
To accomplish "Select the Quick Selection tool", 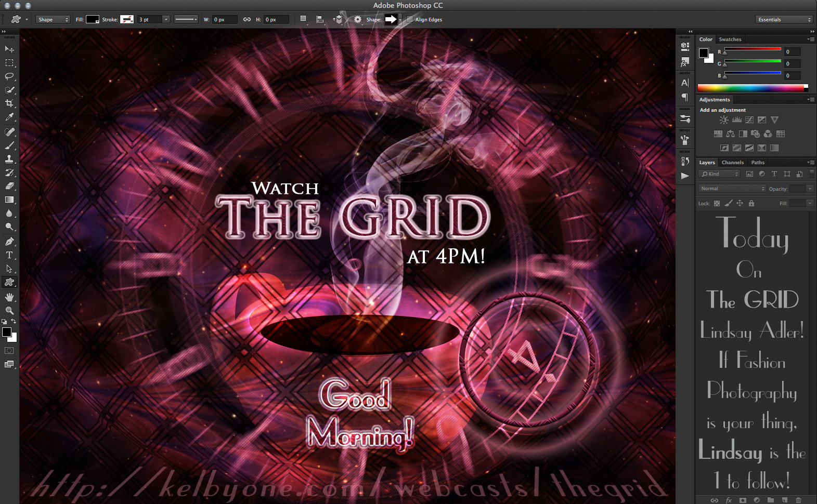I will 9,90.
